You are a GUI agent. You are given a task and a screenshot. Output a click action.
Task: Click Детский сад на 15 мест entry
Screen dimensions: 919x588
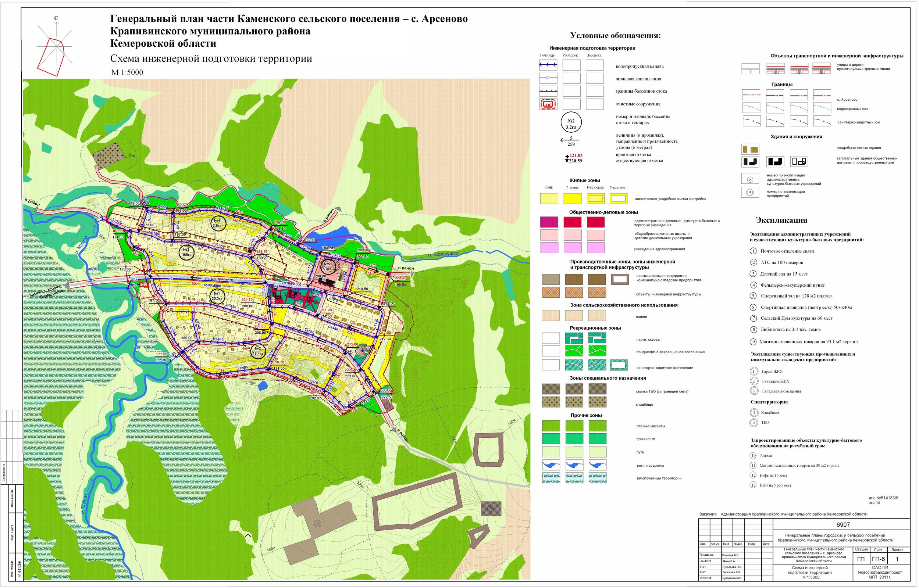click(779, 274)
